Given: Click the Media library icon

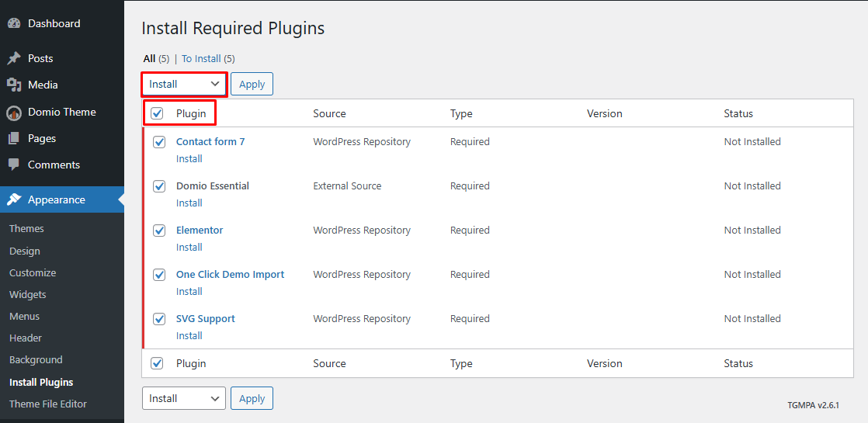Looking at the screenshot, I should [x=14, y=85].
